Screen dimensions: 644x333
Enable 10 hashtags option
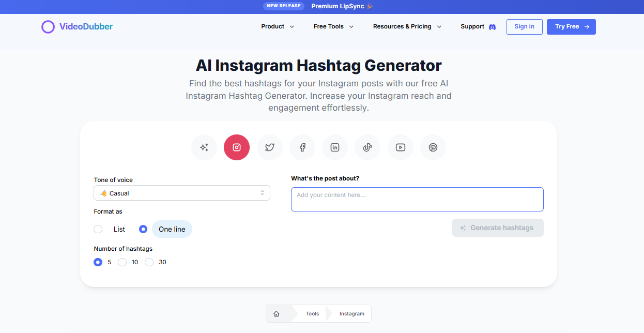(122, 262)
